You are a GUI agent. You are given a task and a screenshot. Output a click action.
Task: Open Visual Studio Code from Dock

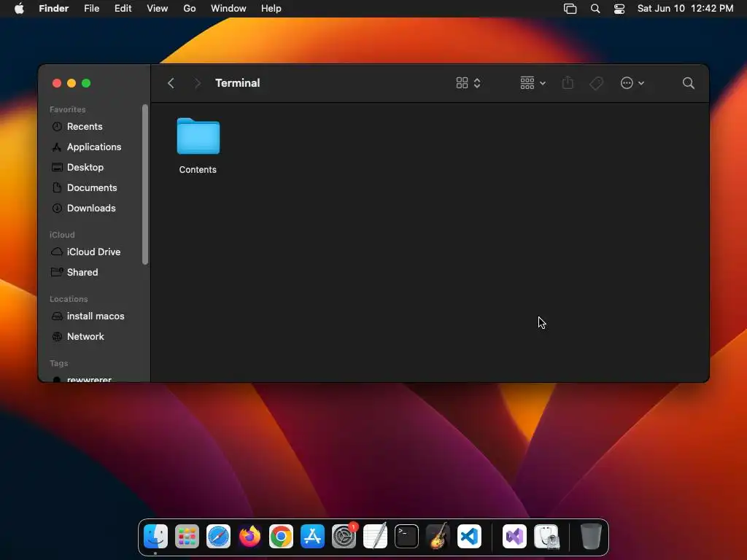pyautogui.click(x=469, y=537)
